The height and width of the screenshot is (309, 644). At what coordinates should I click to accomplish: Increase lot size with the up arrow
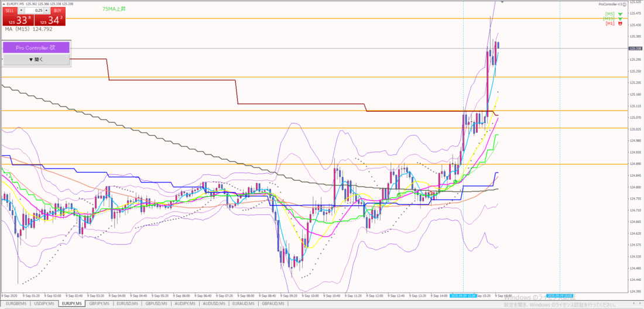tap(47, 11)
